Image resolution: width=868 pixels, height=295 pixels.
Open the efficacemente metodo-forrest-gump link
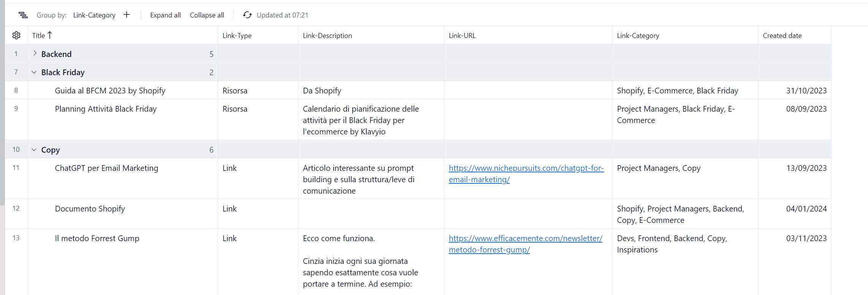(525, 239)
